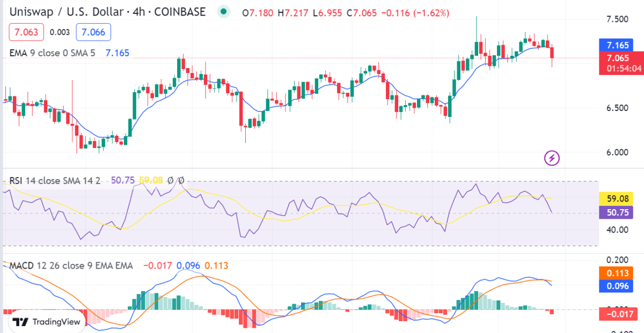The image size is (644, 333).
Task: Click the red 7.063 sell price button
Action: click(26, 32)
